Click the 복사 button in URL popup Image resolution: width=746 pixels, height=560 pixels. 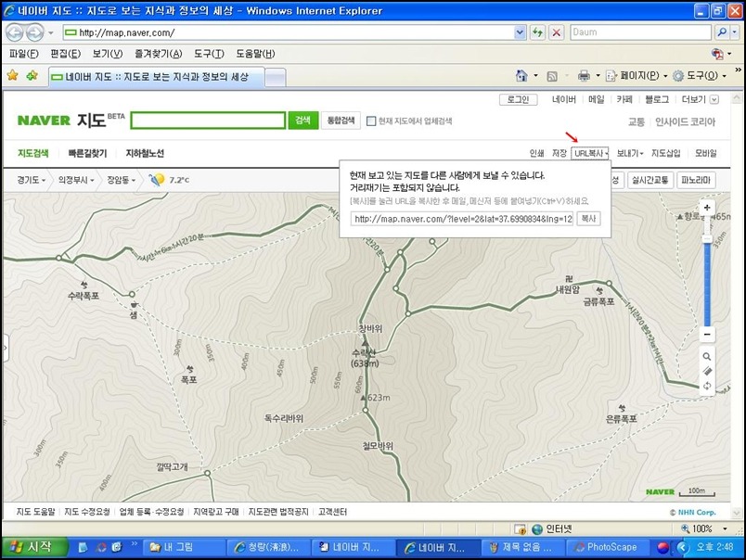pyautogui.click(x=588, y=219)
